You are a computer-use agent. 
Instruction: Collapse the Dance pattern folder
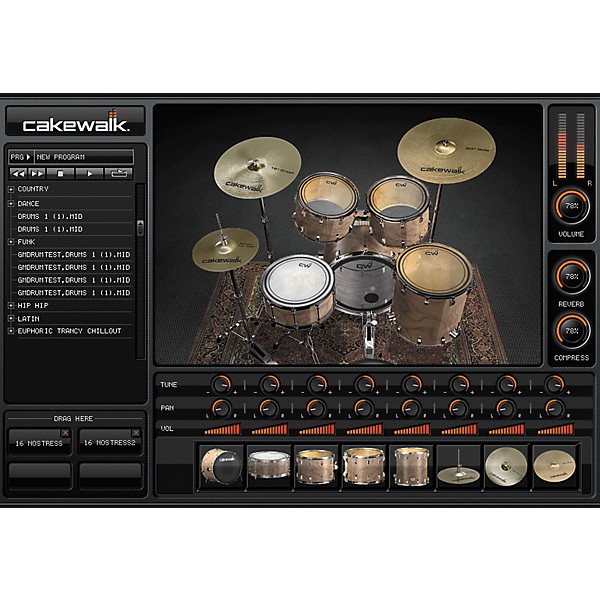(x=11, y=204)
